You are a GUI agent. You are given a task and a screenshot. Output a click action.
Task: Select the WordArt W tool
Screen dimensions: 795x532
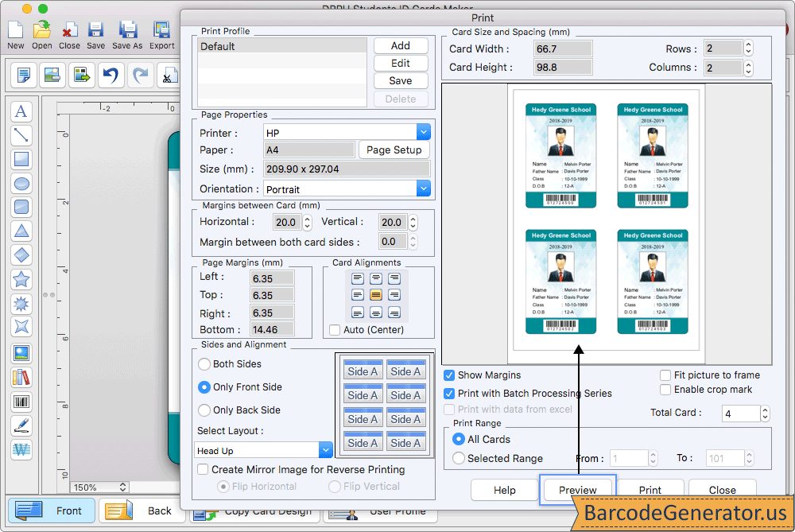tap(21, 449)
